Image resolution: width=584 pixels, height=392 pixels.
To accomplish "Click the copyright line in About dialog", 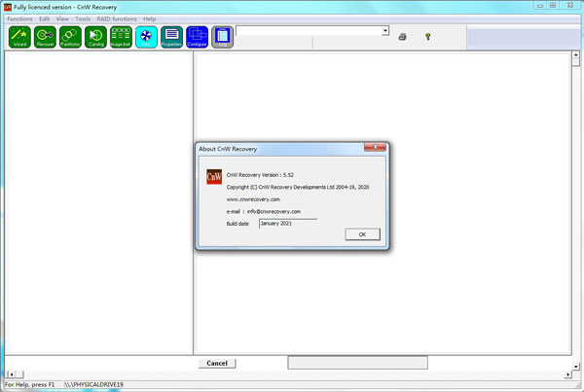I will [298, 188].
